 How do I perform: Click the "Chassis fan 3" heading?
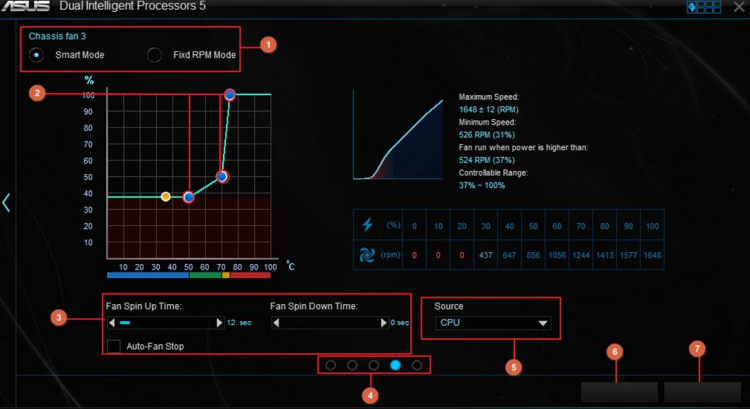coord(57,36)
